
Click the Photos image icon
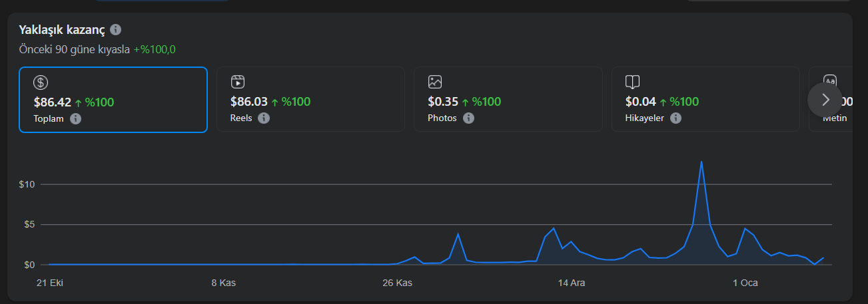click(x=435, y=82)
